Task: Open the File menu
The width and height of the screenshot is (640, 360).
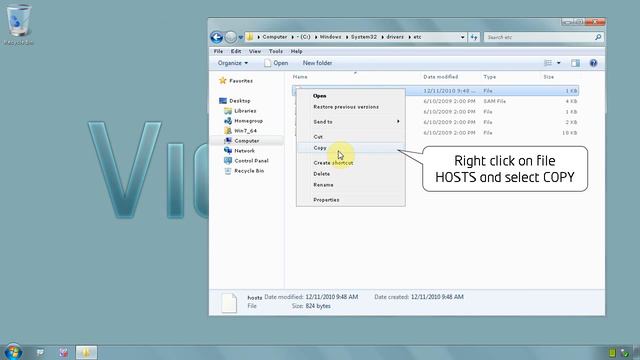Action: coord(218,51)
